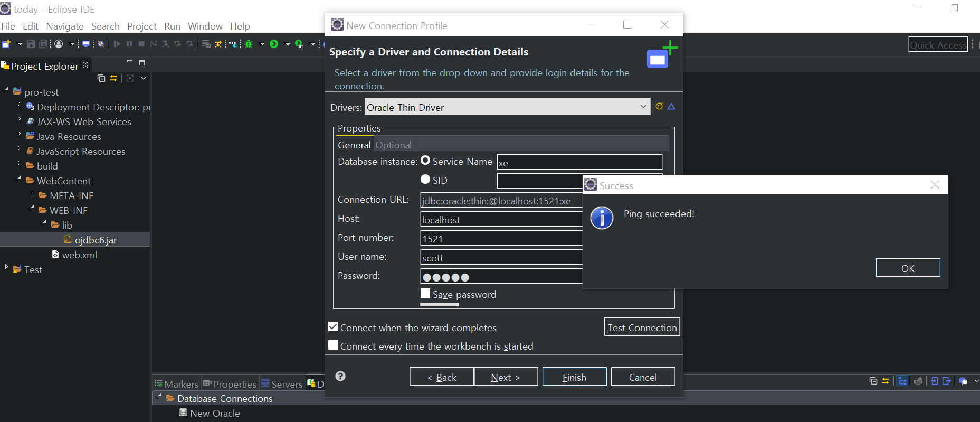Open the New wizard dropdown arrow
The width and height of the screenshot is (980, 422).
(20, 44)
